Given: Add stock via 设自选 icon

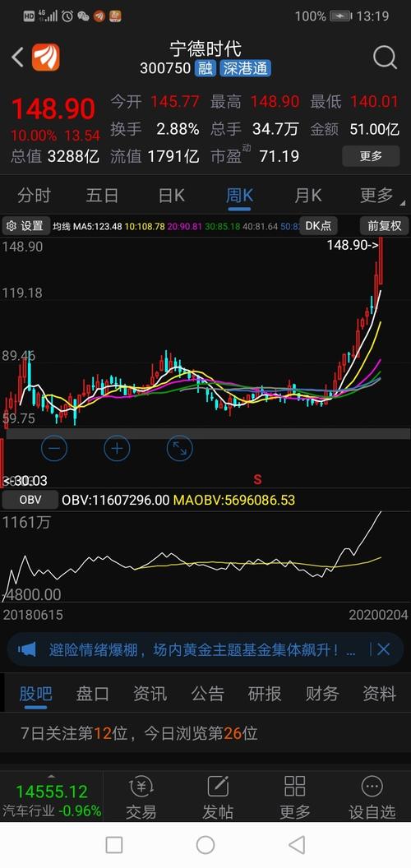Looking at the screenshot, I should tap(372, 797).
